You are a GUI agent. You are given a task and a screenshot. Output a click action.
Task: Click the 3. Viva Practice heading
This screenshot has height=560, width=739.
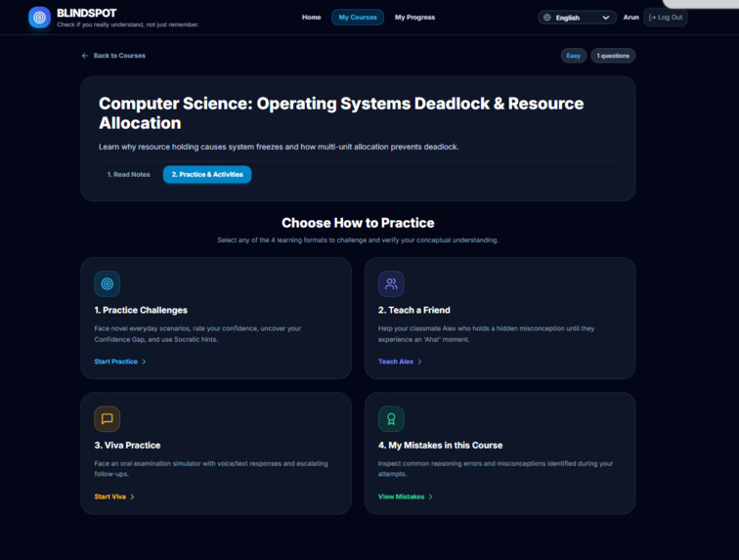[127, 446]
